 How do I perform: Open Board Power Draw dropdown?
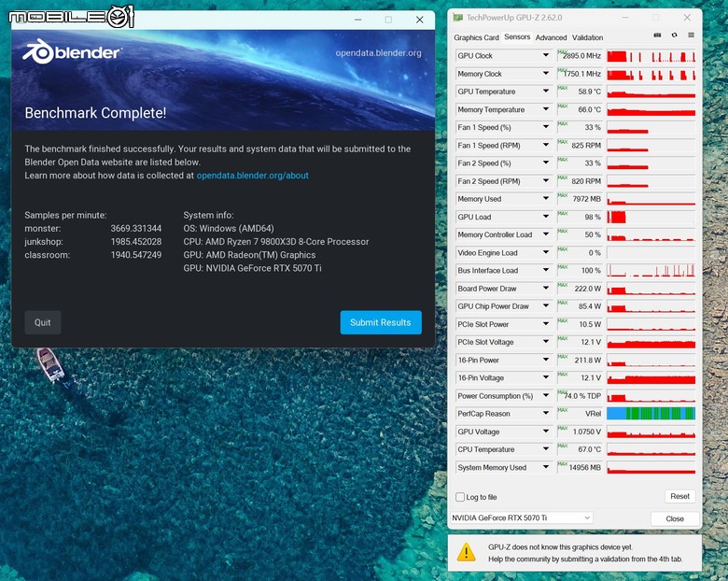coord(546,289)
